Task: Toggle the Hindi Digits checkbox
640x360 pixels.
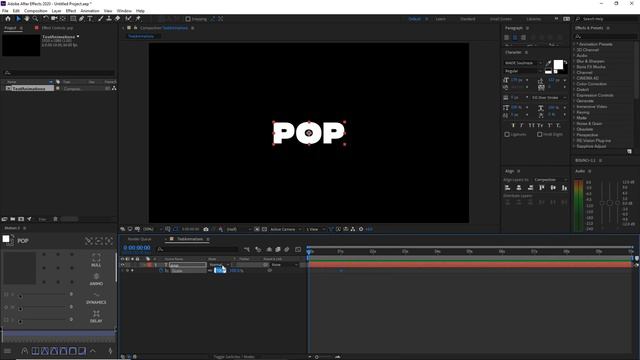Action: point(540,134)
